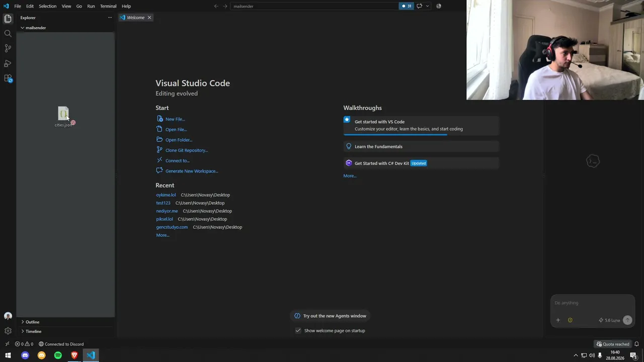Open the File menu

pyautogui.click(x=18, y=6)
